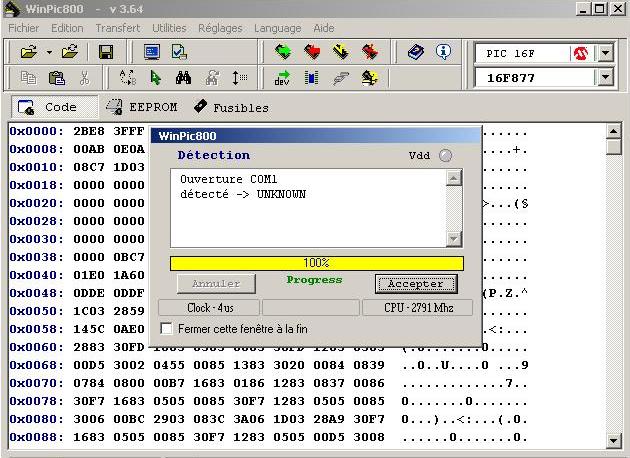Click the yellow chip test icon
This screenshot has width=630, height=458.
369,78
